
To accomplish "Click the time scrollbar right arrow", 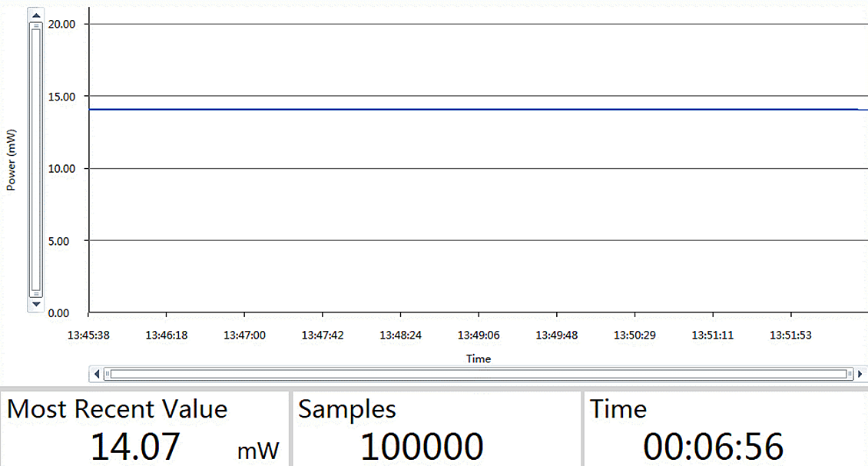I will coord(860,374).
